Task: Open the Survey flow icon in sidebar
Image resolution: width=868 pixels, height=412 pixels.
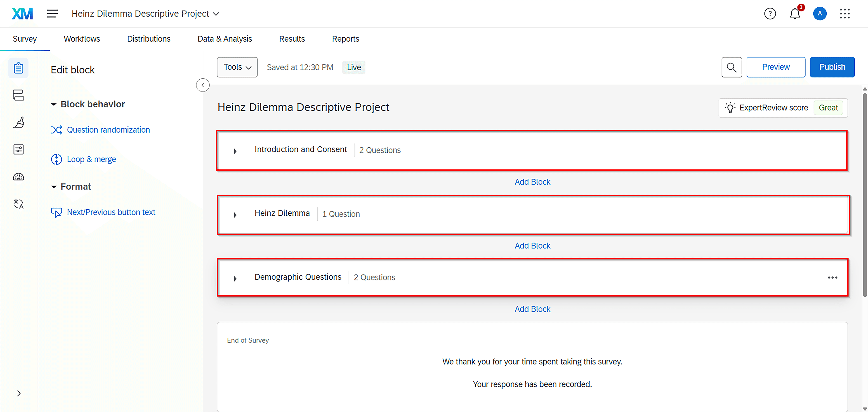Action: pos(19,95)
